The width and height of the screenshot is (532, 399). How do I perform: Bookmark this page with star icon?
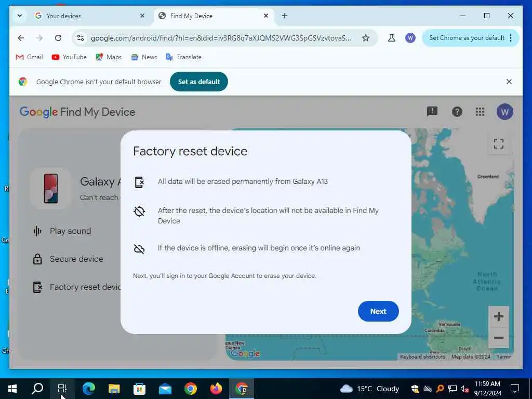[365, 38]
